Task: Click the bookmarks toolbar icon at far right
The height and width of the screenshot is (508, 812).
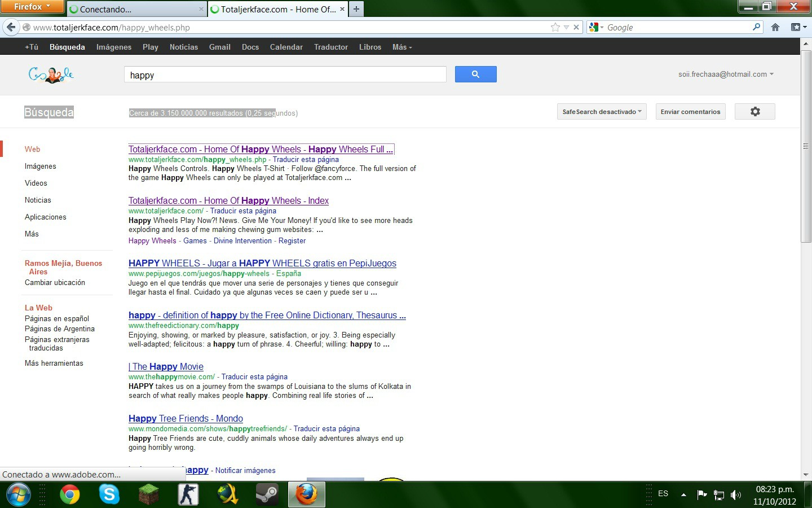Action: 796,27
